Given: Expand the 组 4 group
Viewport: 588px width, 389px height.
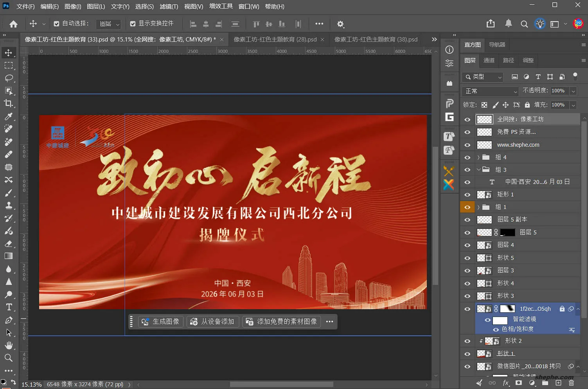Looking at the screenshot, I should pyautogui.click(x=478, y=157).
